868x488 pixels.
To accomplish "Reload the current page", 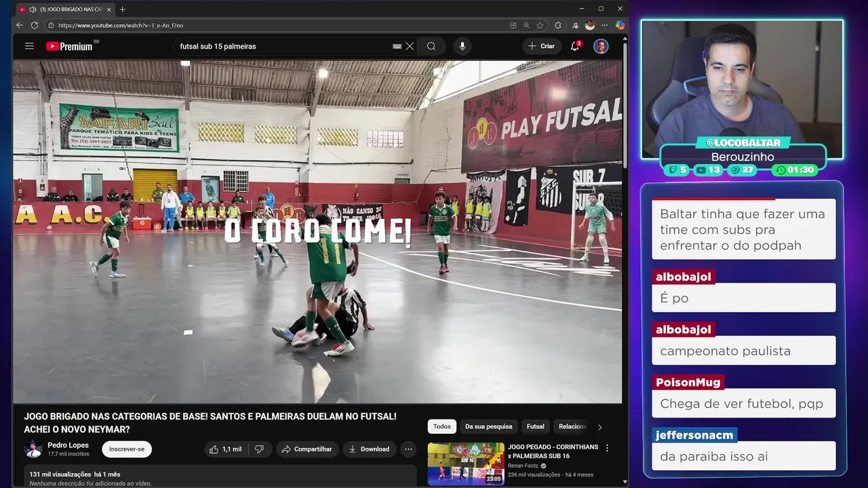I will pos(35,25).
